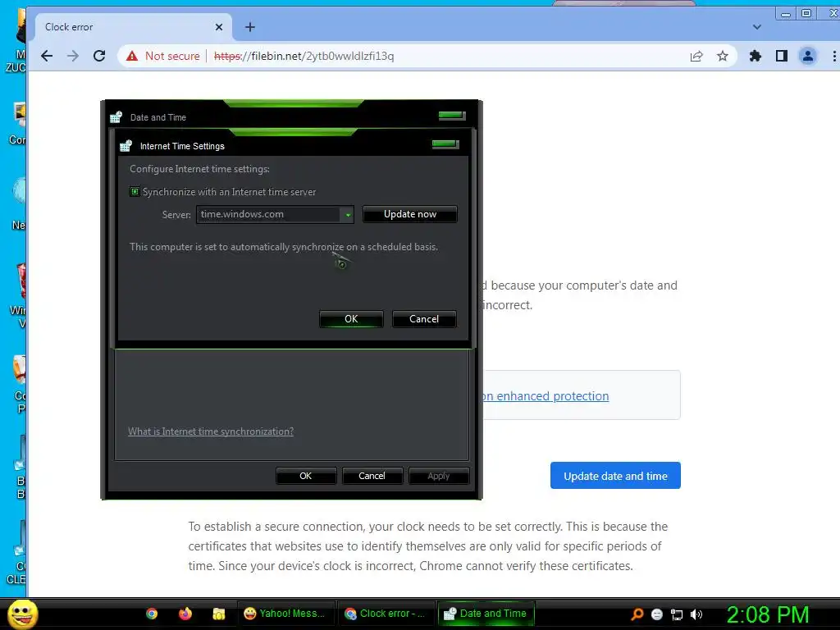Toggle Synchronize with an Internet time server

pyautogui.click(x=135, y=192)
